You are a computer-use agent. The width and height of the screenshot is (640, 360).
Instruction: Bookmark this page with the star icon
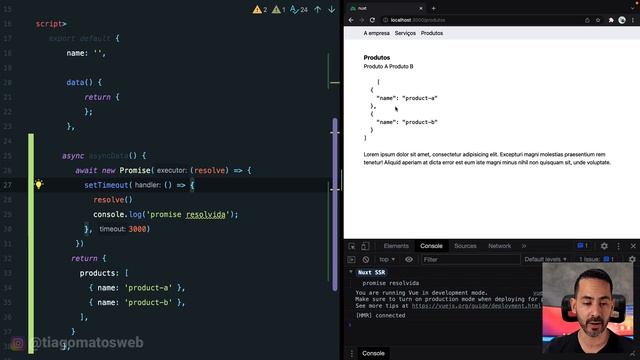coord(598,20)
